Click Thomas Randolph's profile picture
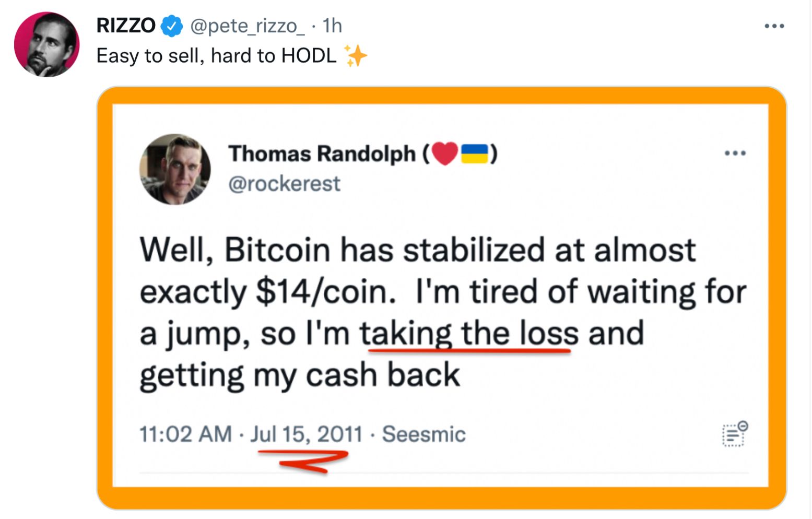The image size is (812, 519). pyautogui.click(x=176, y=169)
